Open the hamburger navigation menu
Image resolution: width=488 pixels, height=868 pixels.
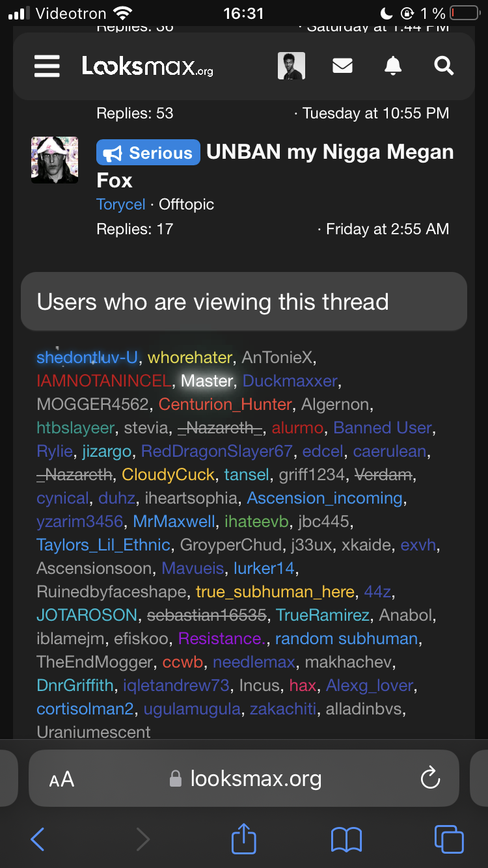pyautogui.click(x=47, y=66)
